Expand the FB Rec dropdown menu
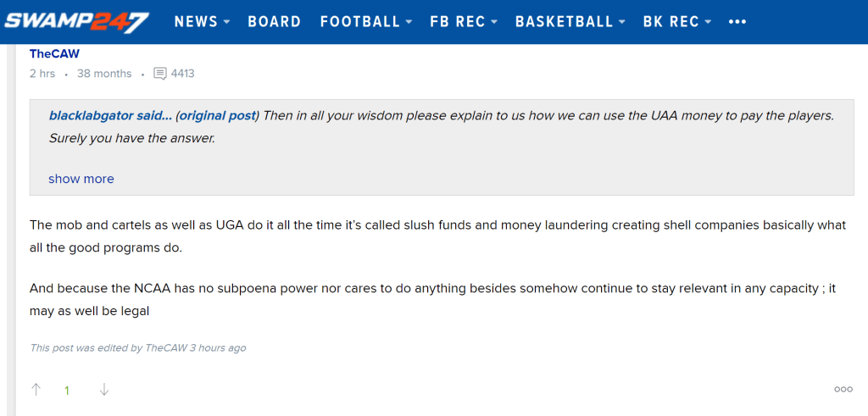Image resolution: width=868 pixels, height=416 pixels. pyautogui.click(x=464, y=22)
